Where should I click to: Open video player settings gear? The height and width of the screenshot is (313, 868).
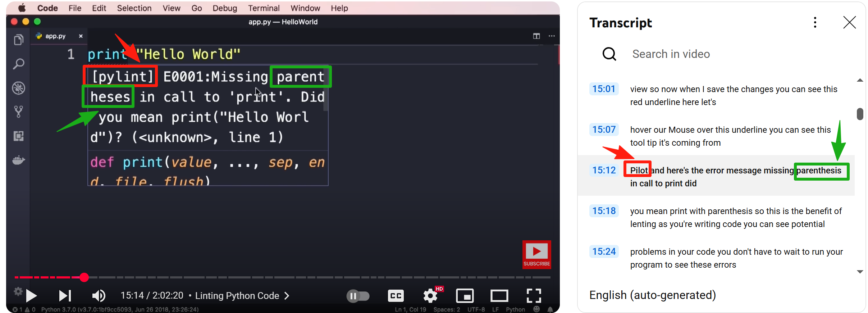[430, 296]
